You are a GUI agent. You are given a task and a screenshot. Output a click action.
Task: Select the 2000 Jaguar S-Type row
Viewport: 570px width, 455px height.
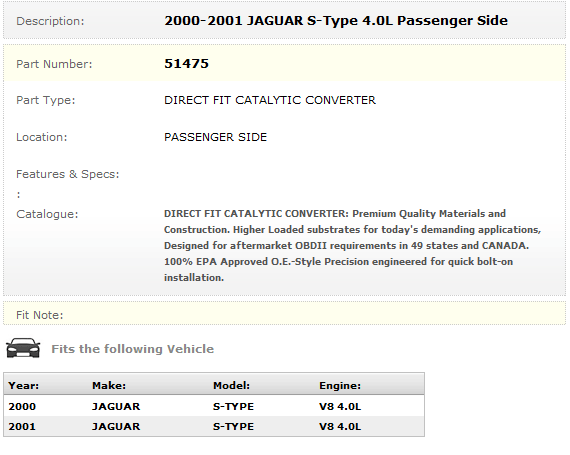[214, 406]
